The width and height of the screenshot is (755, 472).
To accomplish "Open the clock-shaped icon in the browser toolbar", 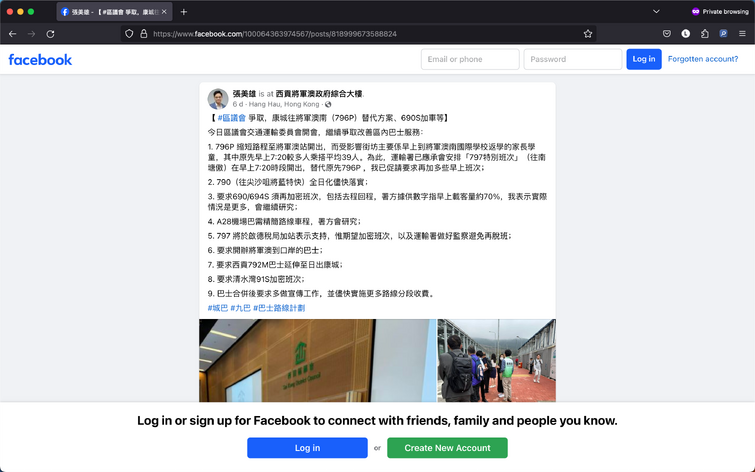I will 686,34.
